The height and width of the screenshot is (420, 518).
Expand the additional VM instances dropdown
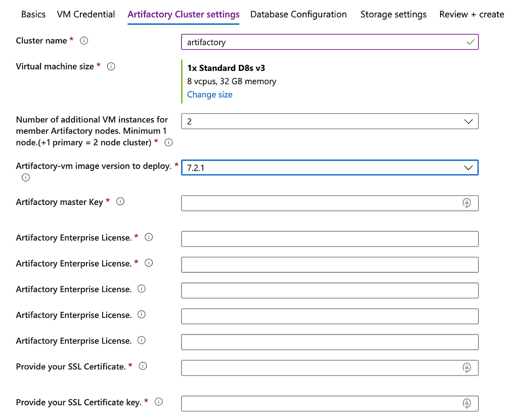pos(468,121)
